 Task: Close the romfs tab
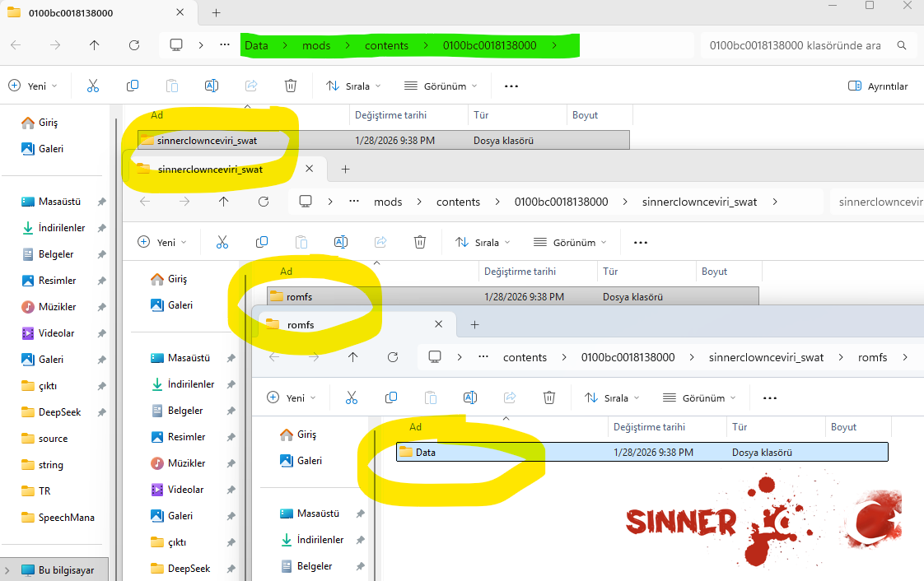coord(439,324)
